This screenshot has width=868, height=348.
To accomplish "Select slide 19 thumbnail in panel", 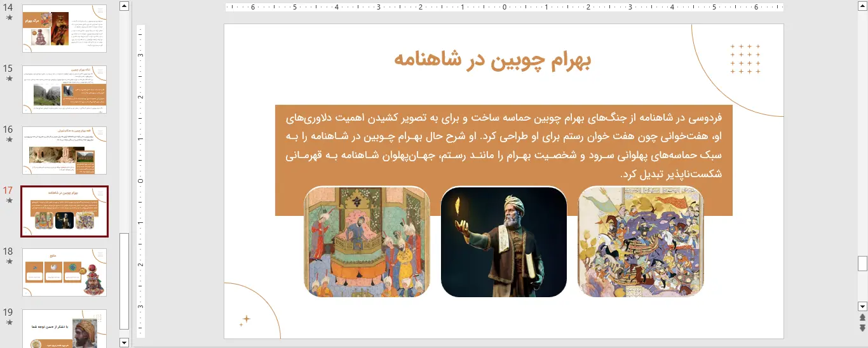I will tap(64, 329).
